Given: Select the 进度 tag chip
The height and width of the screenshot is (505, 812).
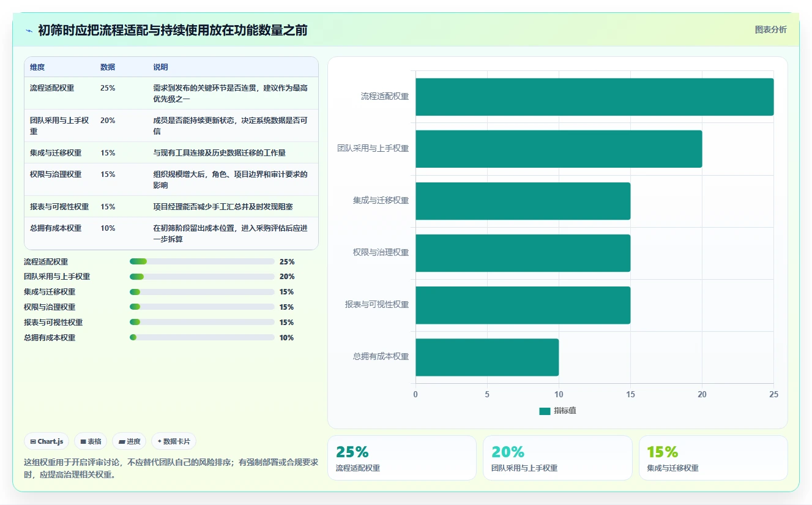Looking at the screenshot, I should point(129,441).
